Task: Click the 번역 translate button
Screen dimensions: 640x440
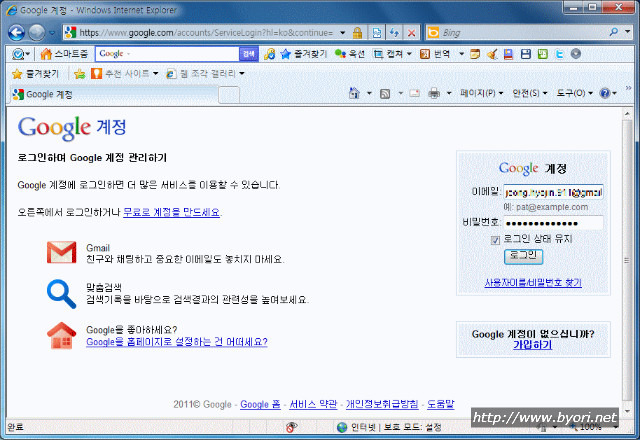Action: pyautogui.click(x=436, y=54)
